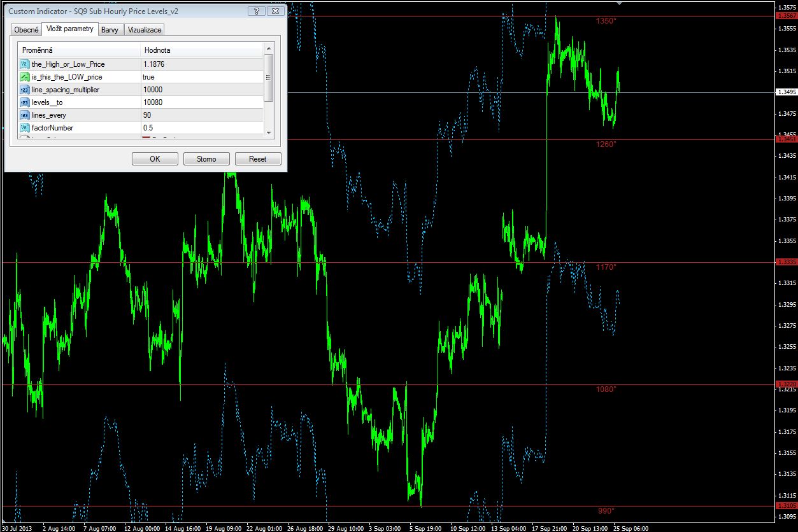Viewport: 798px width, 532px height.
Task: Click the line_spacing_multiplier integer icon
Action: 25,90
